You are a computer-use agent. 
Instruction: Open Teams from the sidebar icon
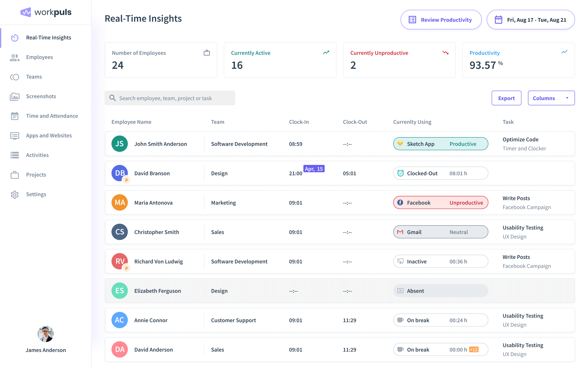coord(15,77)
